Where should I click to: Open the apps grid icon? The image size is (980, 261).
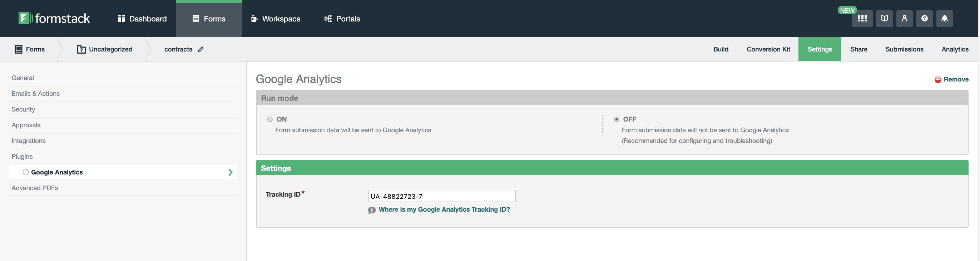click(x=862, y=18)
